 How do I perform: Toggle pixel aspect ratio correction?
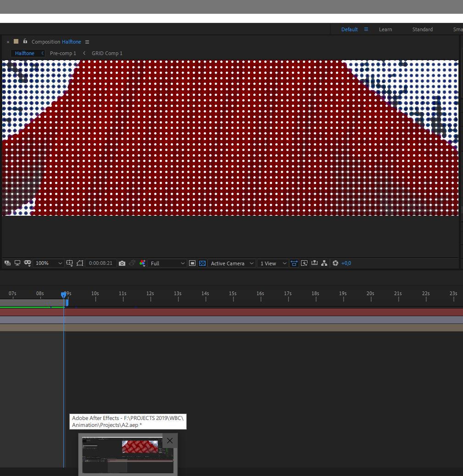tap(192, 263)
